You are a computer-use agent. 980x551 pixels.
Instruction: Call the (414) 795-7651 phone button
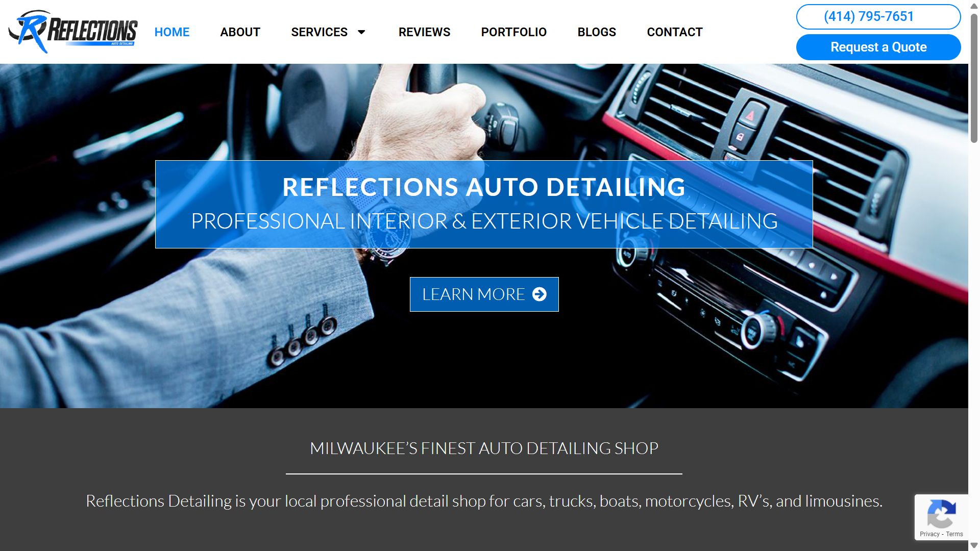(878, 17)
